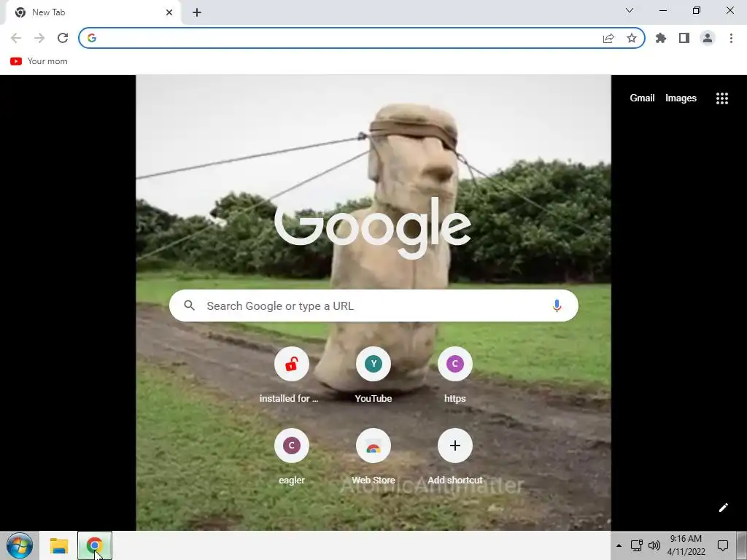Open the network status tray icon

coord(636,545)
